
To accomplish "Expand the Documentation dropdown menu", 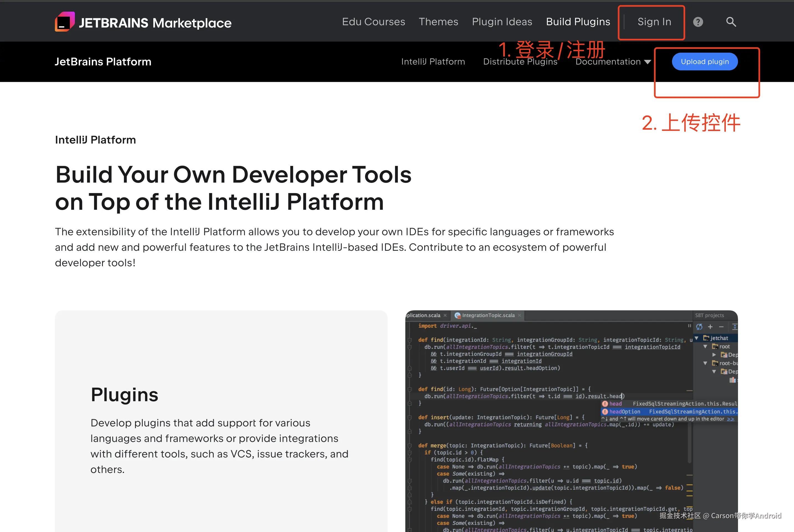I will pyautogui.click(x=613, y=62).
